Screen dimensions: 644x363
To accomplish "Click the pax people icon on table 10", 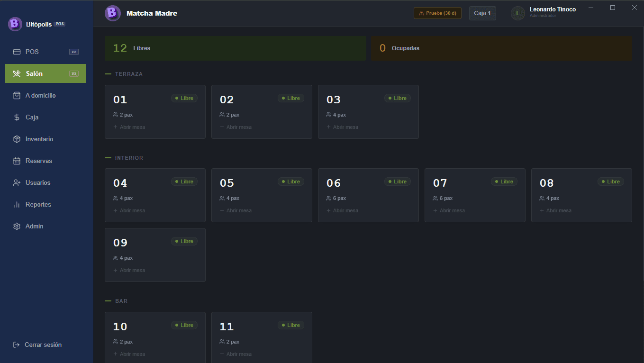I will (115, 342).
